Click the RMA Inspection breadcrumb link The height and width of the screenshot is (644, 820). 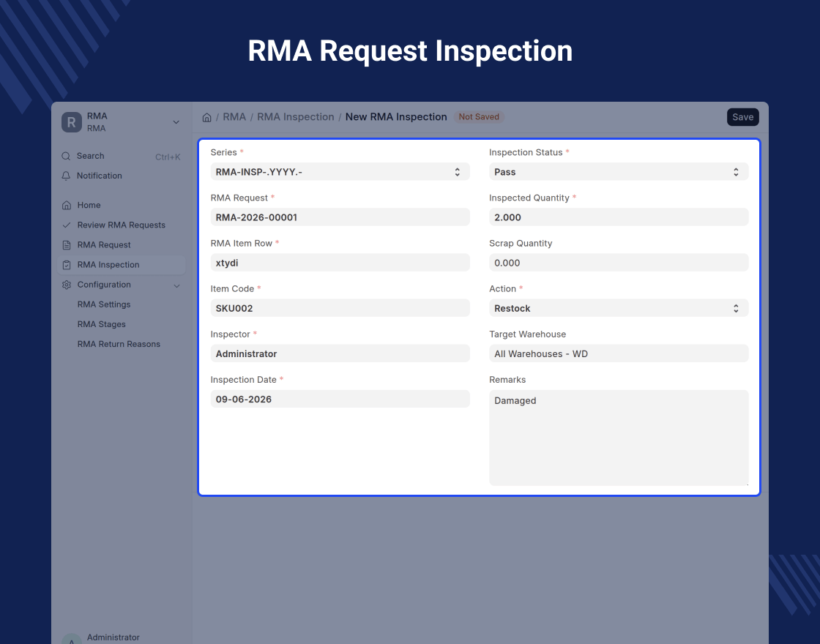pyautogui.click(x=296, y=117)
